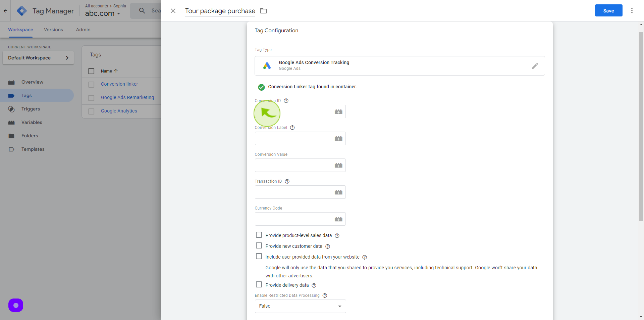Click the Name sort arrow in Tags
This screenshot has width=644, height=320.
[x=116, y=71]
